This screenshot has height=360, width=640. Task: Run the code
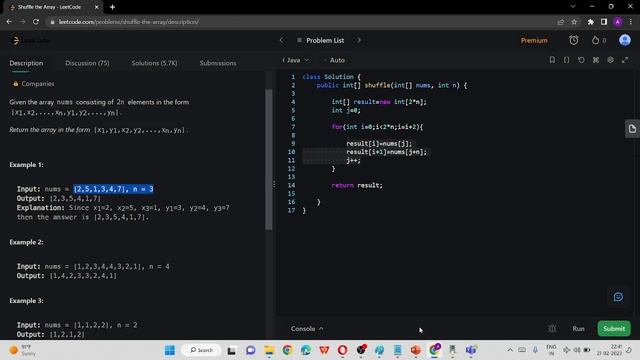coord(578,329)
